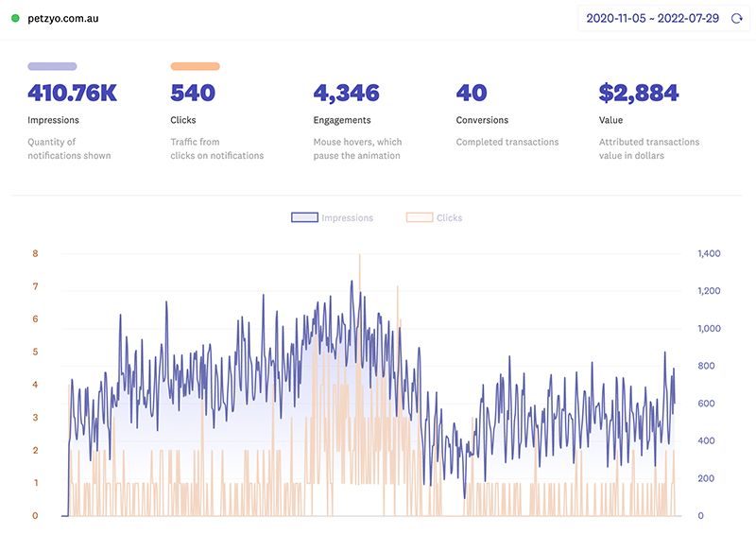
Task: Select the orange indicator bar above the Clicks metric
Action: [x=194, y=65]
